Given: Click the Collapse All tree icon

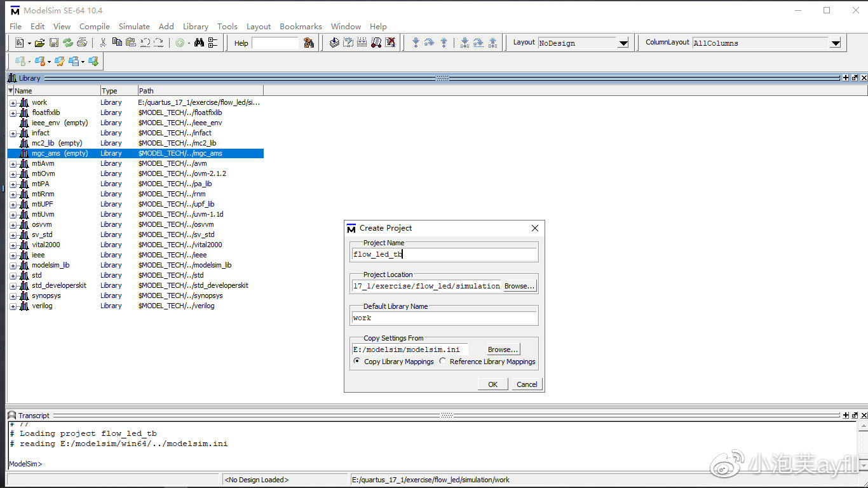Looking at the screenshot, I should pyautogui.click(x=213, y=43).
